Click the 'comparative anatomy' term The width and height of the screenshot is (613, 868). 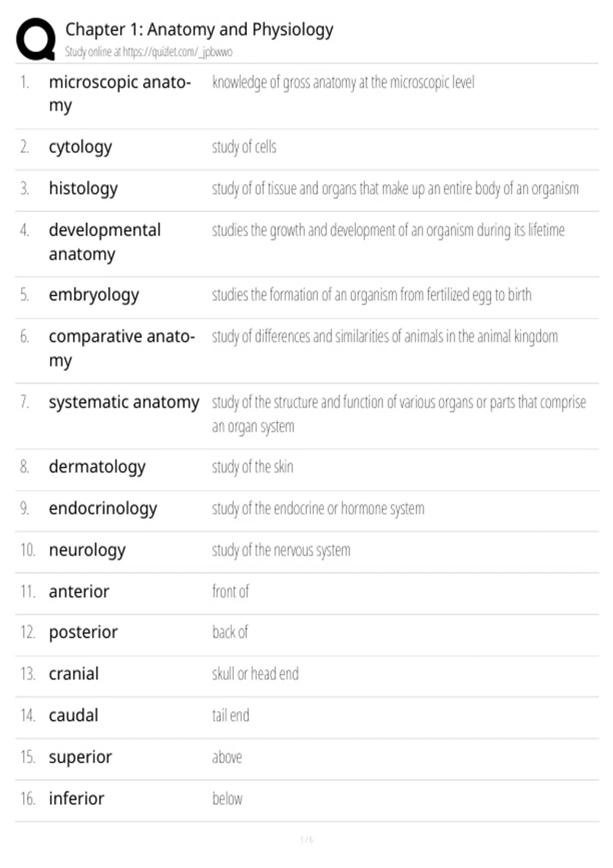[x=122, y=348]
